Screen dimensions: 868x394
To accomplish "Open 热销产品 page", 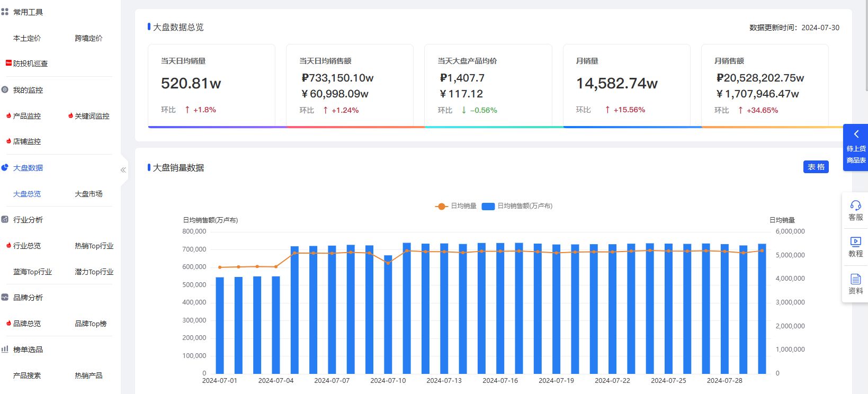I will point(88,375).
